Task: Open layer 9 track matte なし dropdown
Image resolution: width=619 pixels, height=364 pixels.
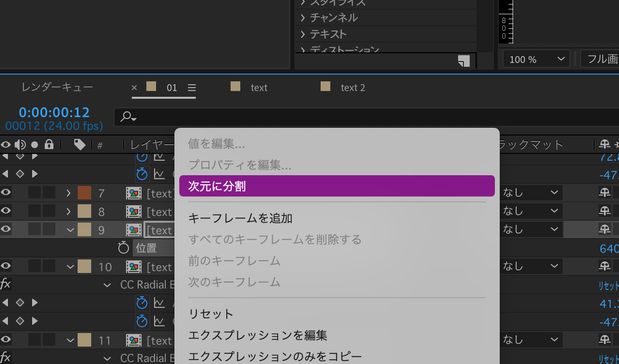Action: [531, 229]
